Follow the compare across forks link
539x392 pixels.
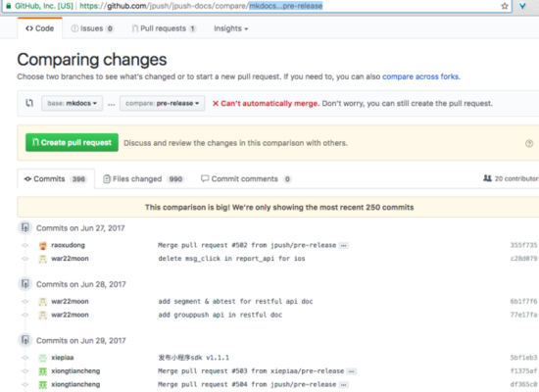coord(420,76)
